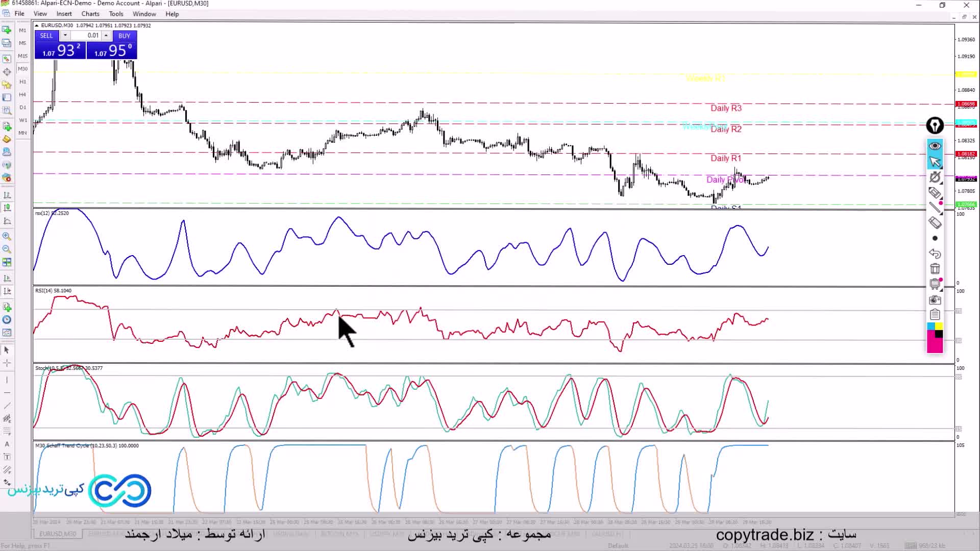Open the Insert menu

point(64,14)
